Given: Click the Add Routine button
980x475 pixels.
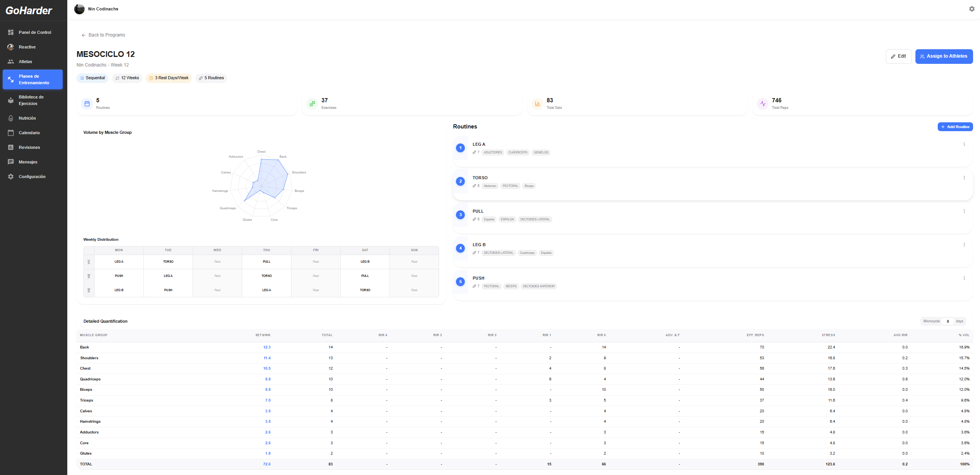Looking at the screenshot, I should point(955,127).
